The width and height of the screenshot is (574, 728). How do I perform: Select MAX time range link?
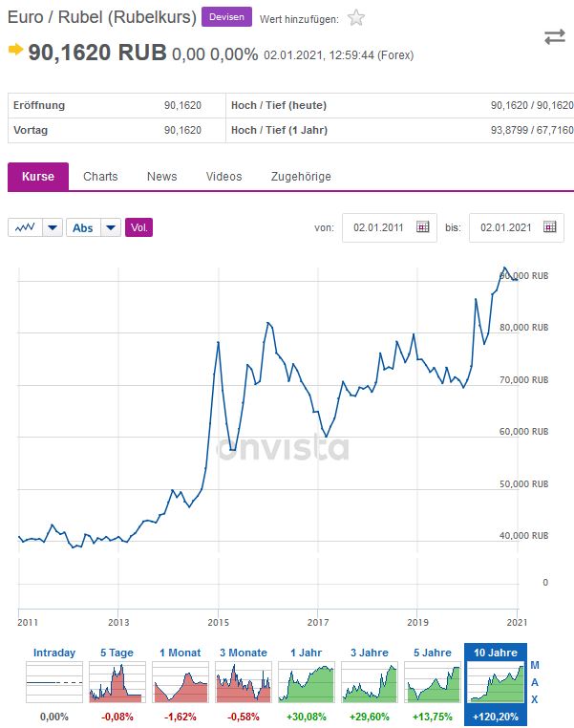point(535,682)
